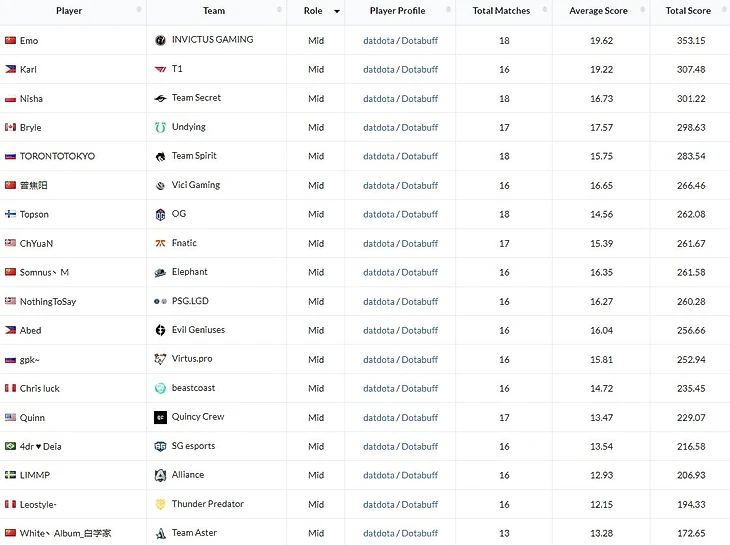Click the Invictus Gaming team logo

click(161, 40)
